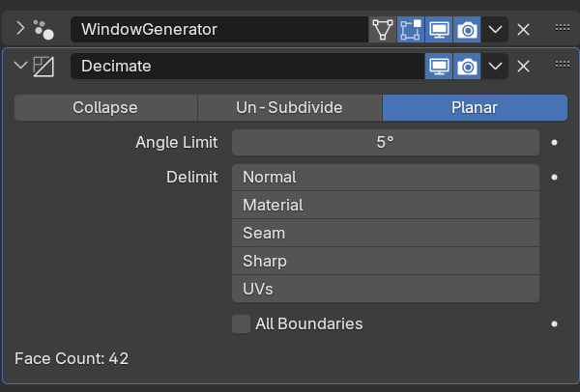Remove the Decimate modifier
The image size is (580, 392).
coord(523,67)
